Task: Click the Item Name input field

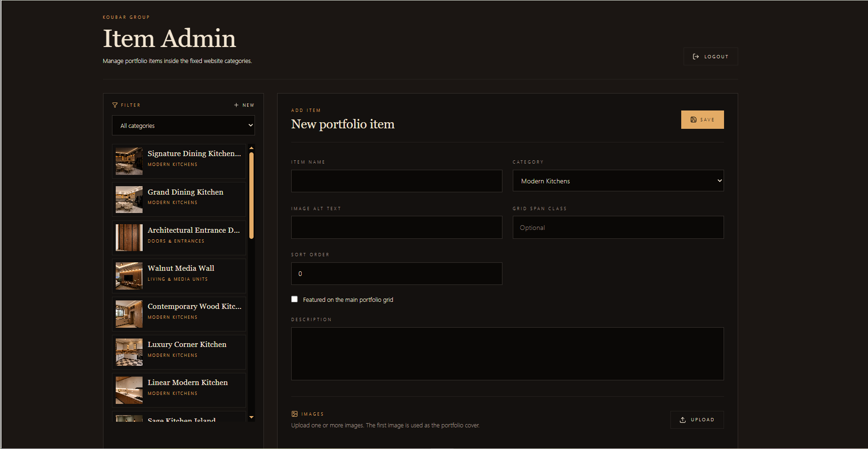Action: (x=397, y=181)
